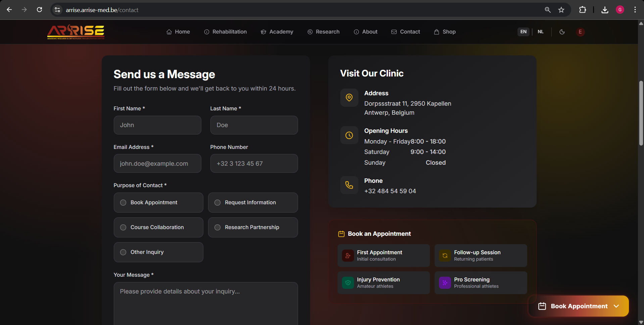Screen dimensions: 644x325
Task: Choose Research Partnership radio option
Action: pos(253,227)
